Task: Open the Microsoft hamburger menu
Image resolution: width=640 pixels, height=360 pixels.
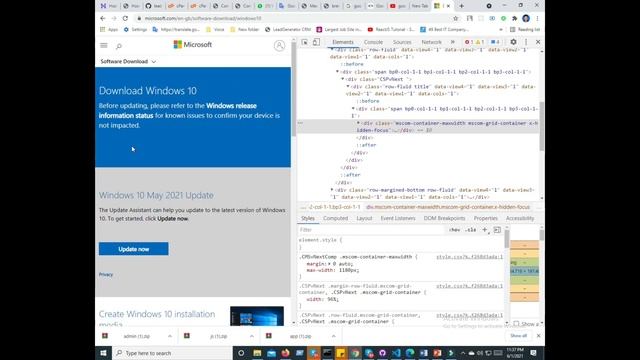Action: (x=104, y=45)
